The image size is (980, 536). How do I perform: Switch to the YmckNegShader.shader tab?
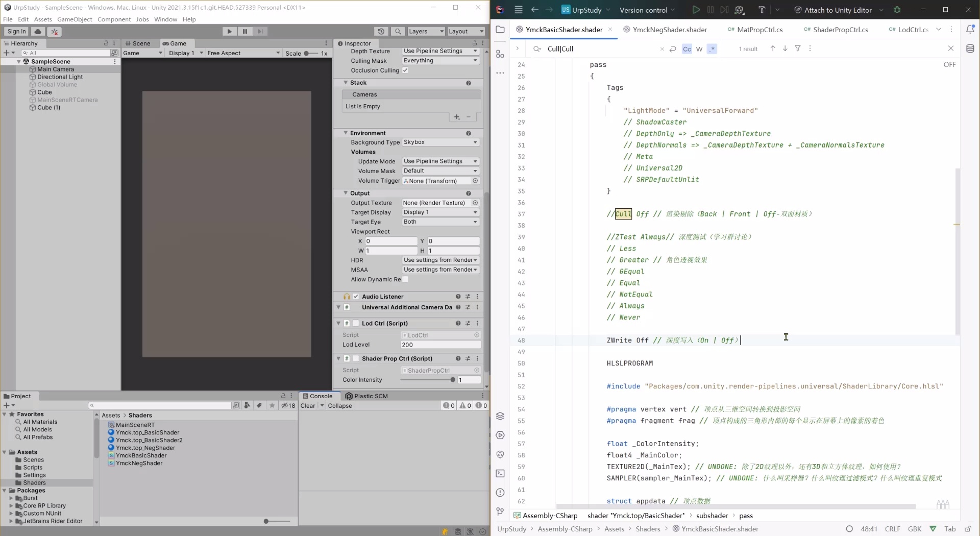pyautogui.click(x=669, y=30)
